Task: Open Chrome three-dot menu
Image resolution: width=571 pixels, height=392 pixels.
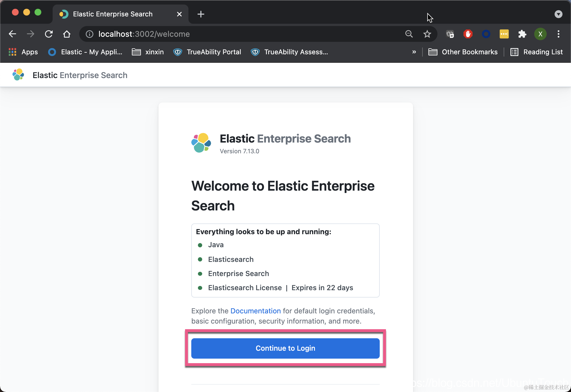Action: (558, 34)
